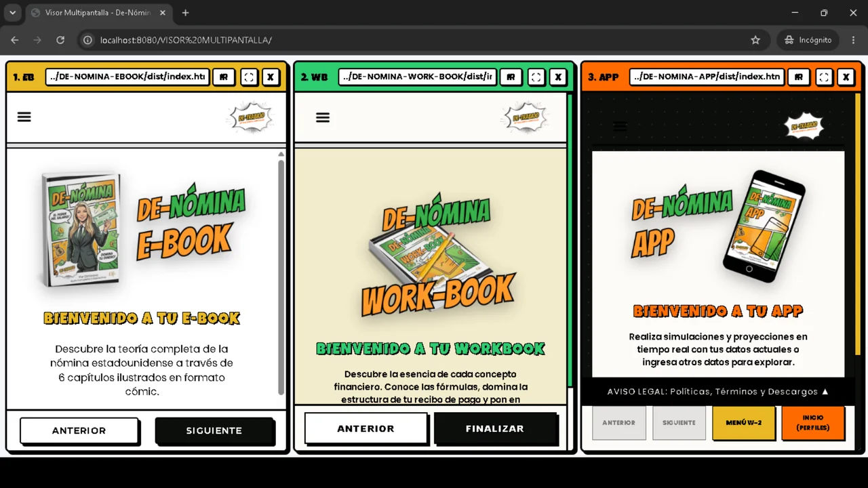Expand the AVISO LEGAL bar

[x=718, y=392]
